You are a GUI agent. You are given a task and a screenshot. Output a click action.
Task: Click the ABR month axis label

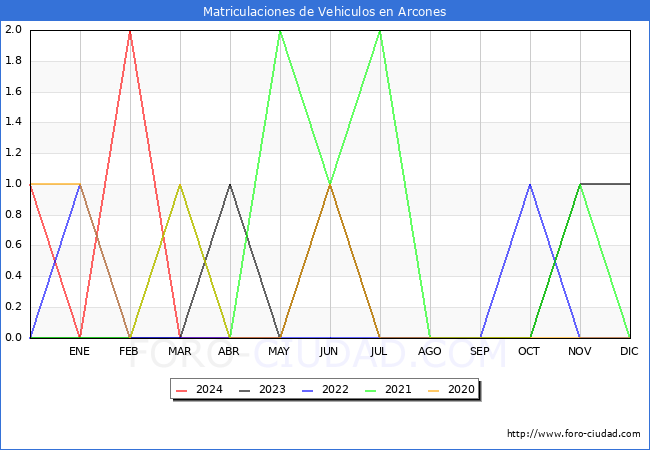(229, 351)
